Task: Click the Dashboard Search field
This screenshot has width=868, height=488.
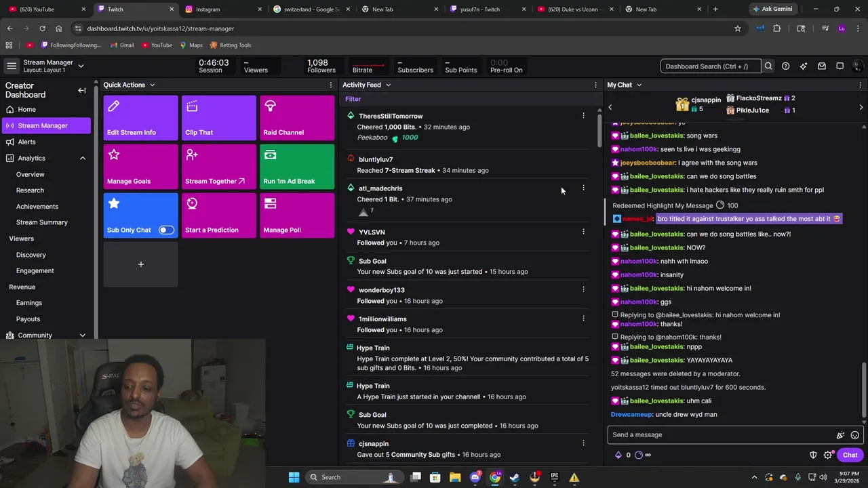Action: (x=711, y=66)
